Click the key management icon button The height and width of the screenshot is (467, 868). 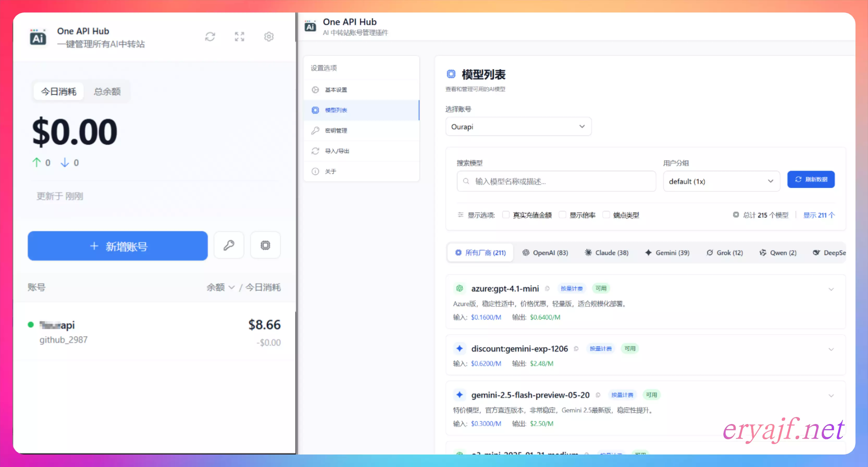pos(229,245)
